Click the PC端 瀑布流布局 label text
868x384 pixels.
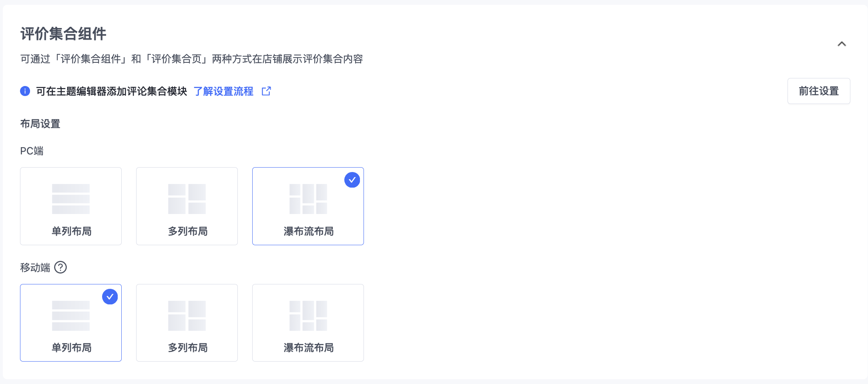pyautogui.click(x=309, y=231)
